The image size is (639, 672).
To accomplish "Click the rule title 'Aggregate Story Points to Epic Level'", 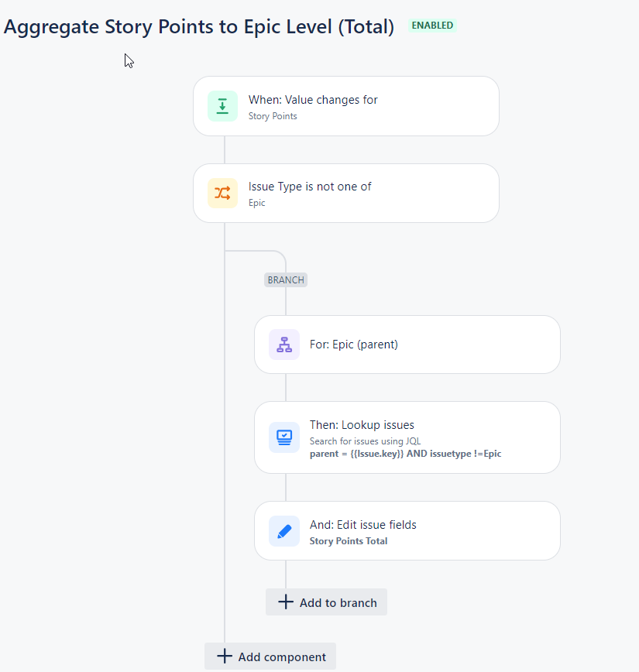I will coord(169,27).
